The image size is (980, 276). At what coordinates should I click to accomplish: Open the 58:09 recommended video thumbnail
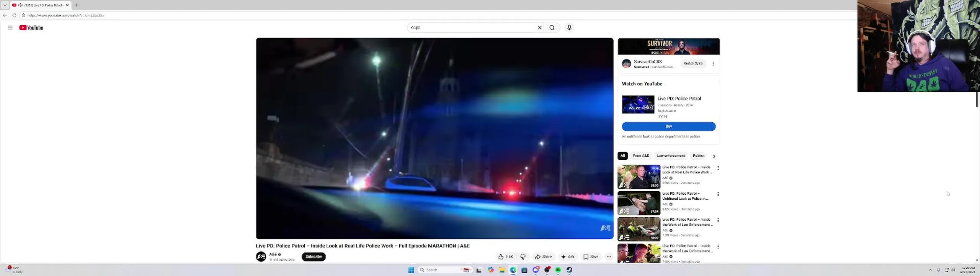[639, 229]
